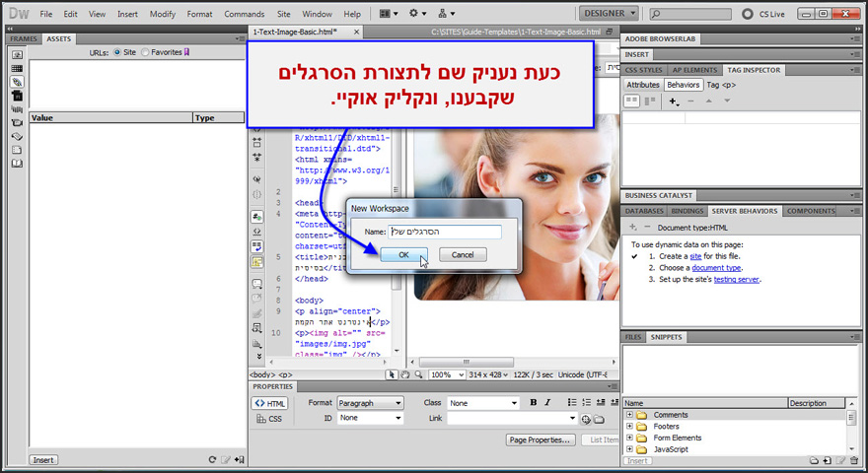Switch Properties panel to HTML mode
The width and height of the screenshot is (868, 473).
pyautogui.click(x=269, y=403)
